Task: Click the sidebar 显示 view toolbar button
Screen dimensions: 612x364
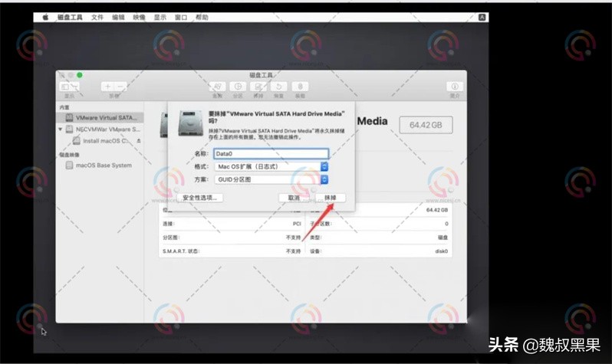Action: click(69, 87)
